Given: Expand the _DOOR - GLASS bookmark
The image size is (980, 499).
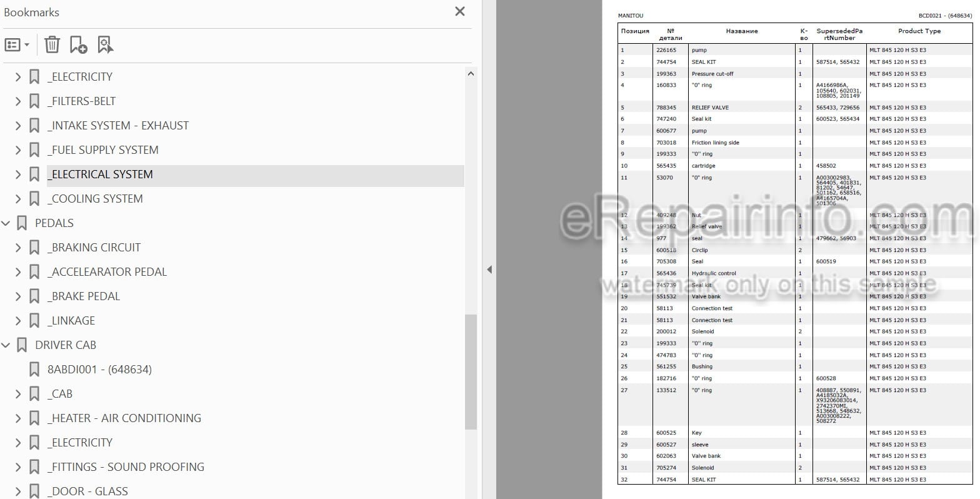Looking at the screenshot, I should coord(18,491).
